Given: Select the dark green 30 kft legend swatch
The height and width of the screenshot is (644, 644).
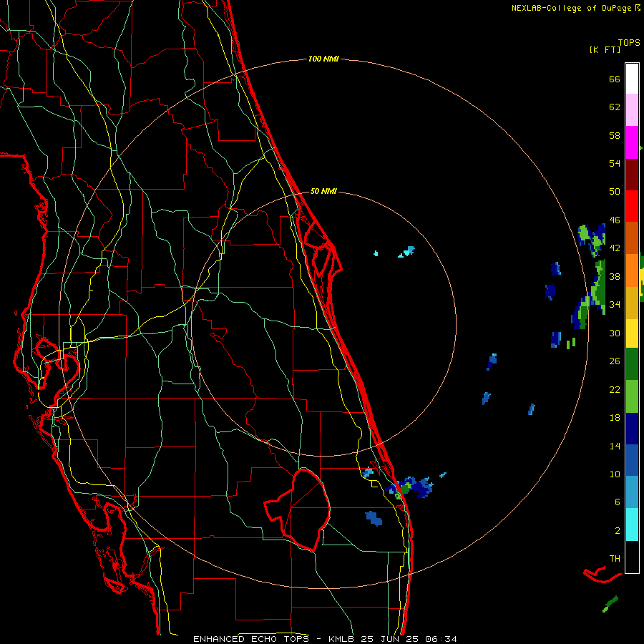Looking at the screenshot, I should coord(632,364).
